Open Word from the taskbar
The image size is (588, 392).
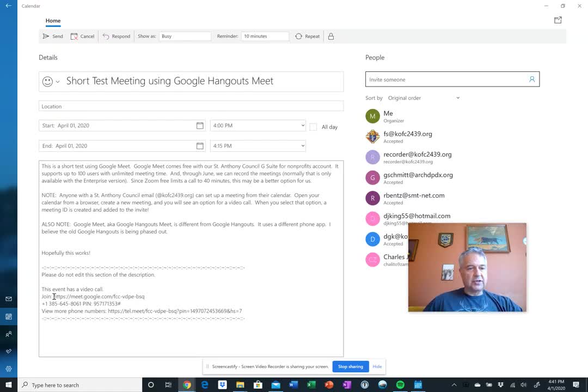293,385
